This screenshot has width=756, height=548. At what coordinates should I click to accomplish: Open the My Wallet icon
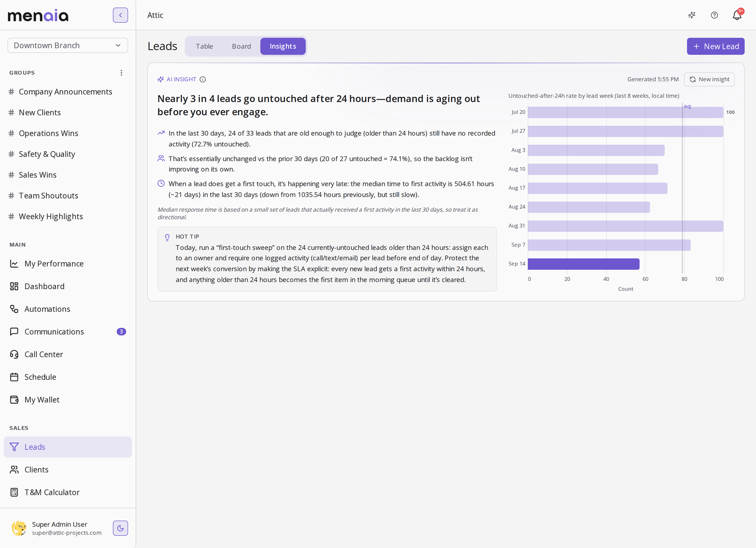point(14,400)
